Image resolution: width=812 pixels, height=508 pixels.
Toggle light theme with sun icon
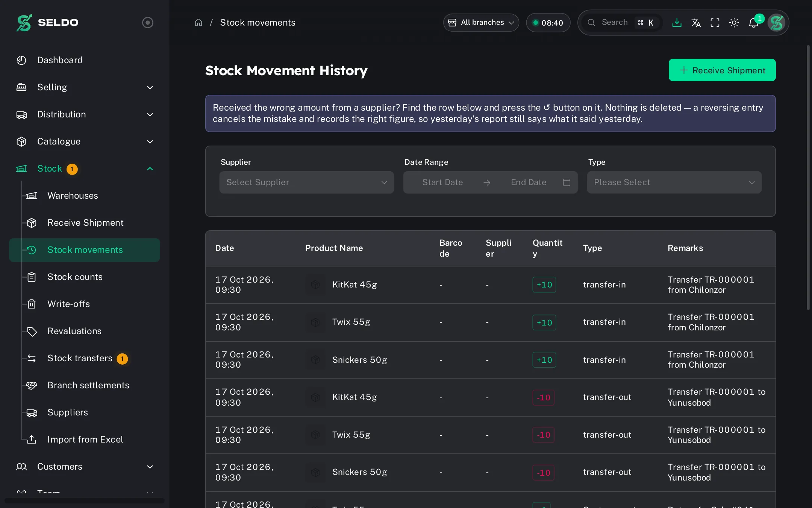[734, 23]
